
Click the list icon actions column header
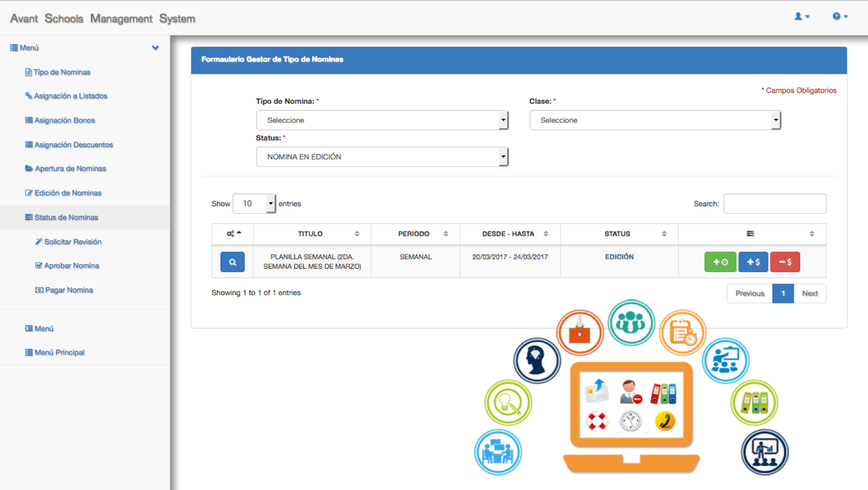click(751, 234)
